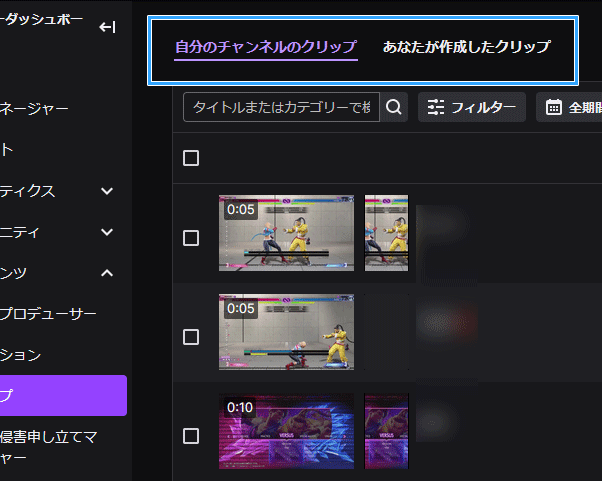
Task: Collapse the dashboard sidebar with the arrow icon
Action: tap(107, 27)
